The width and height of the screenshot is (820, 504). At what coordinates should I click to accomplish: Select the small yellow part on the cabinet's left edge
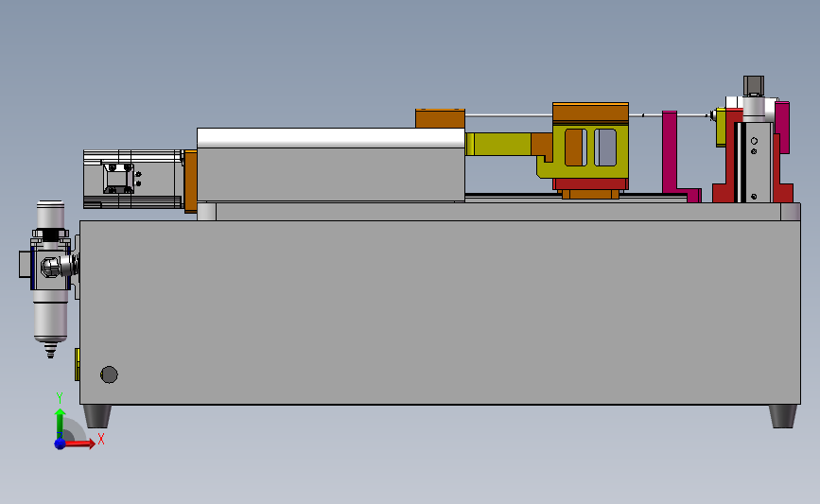(x=77, y=364)
